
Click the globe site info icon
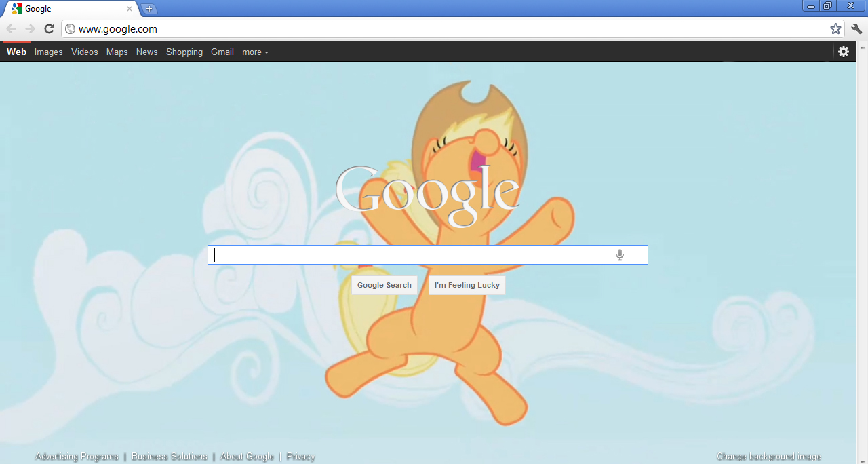[x=70, y=28]
